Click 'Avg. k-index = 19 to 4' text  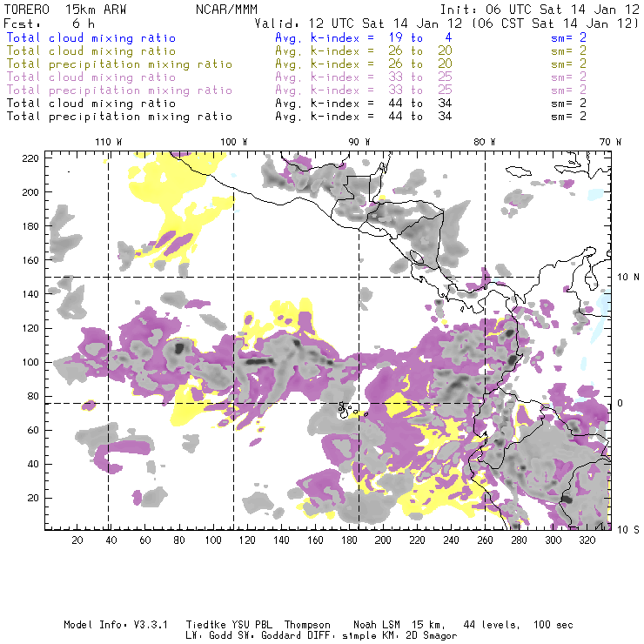pos(364,38)
